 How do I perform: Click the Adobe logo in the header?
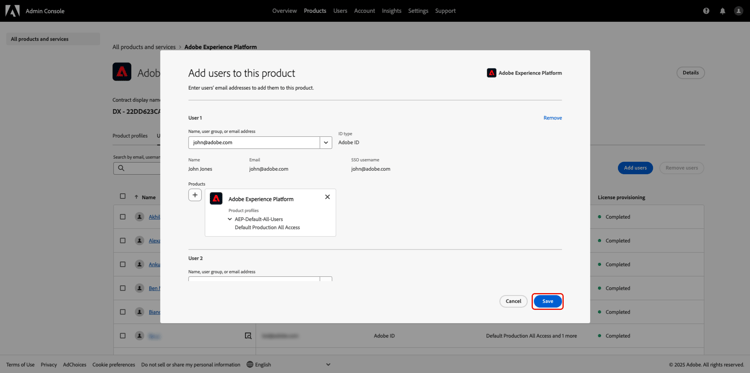coord(12,11)
